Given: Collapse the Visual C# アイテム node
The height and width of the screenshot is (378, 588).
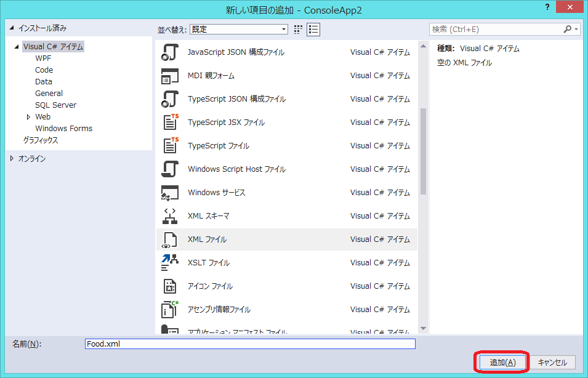Looking at the screenshot, I should click(17, 47).
